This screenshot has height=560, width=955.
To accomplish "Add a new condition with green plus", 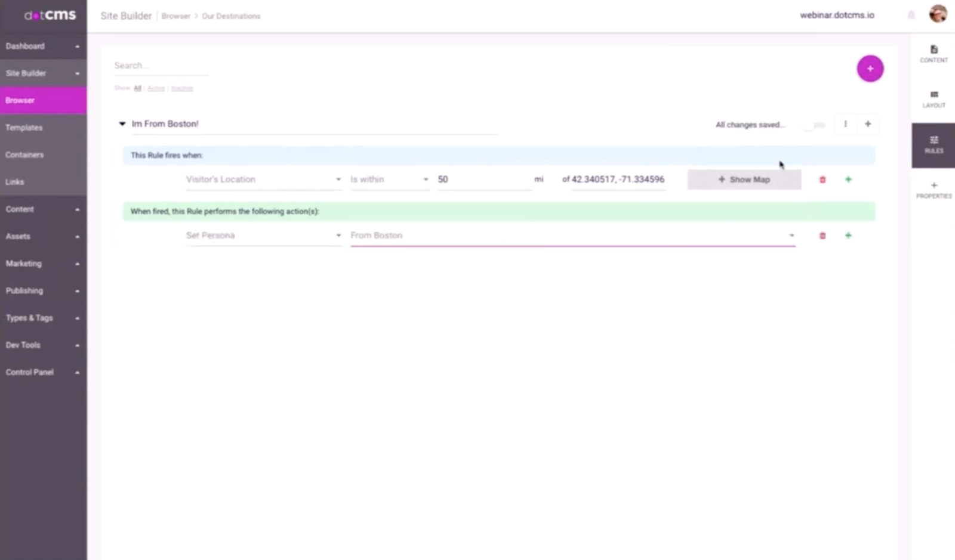I will (x=848, y=180).
